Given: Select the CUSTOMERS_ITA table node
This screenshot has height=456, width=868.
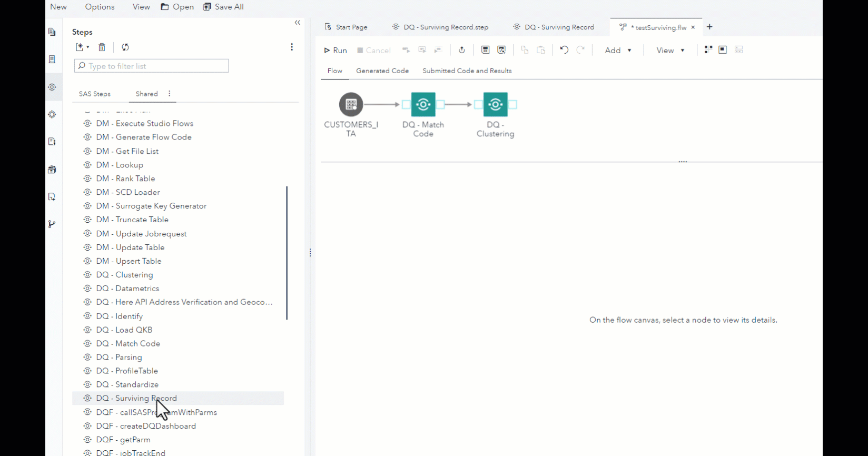Looking at the screenshot, I should [351, 104].
